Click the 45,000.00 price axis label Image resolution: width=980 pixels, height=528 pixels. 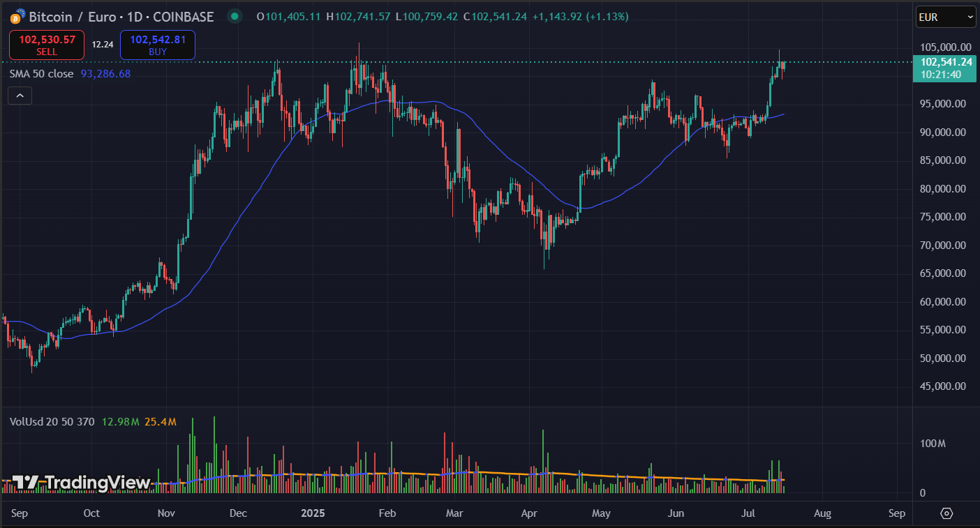coord(943,386)
